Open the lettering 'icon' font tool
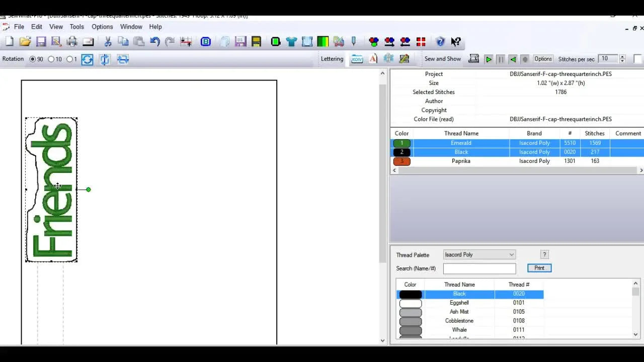Viewport: 644px width, 362px height. 357,59
